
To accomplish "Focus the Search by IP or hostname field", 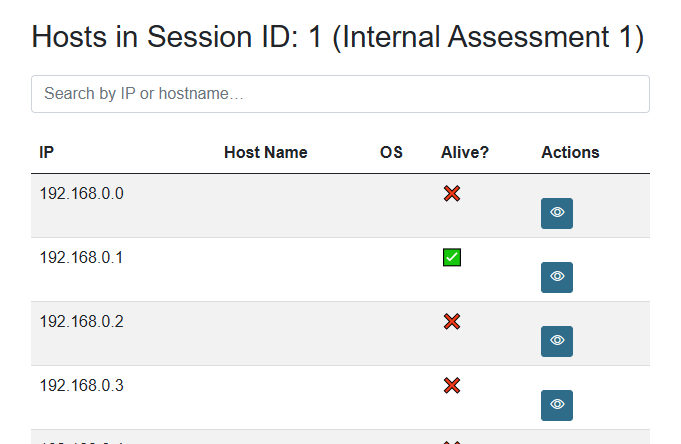I will pyautogui.click(x=340, y=94).
